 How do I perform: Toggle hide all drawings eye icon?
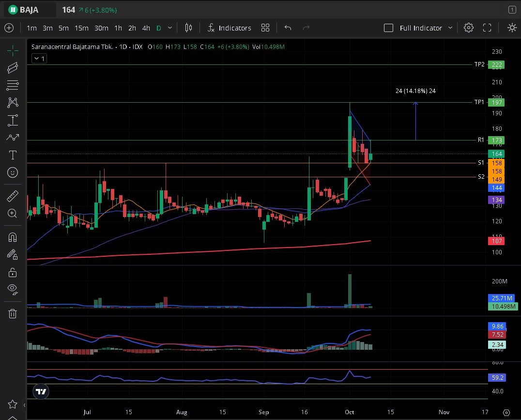(x=13, y=290)
